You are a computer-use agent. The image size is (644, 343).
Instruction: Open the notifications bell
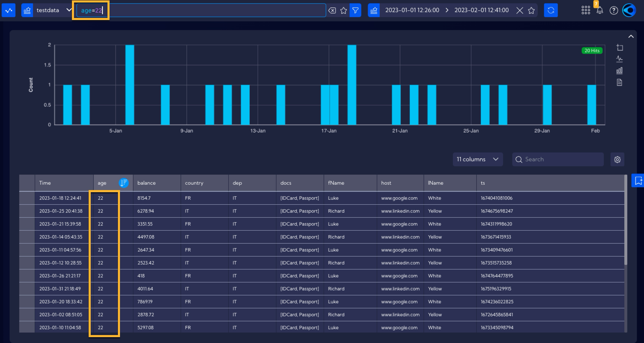point(600,10)
